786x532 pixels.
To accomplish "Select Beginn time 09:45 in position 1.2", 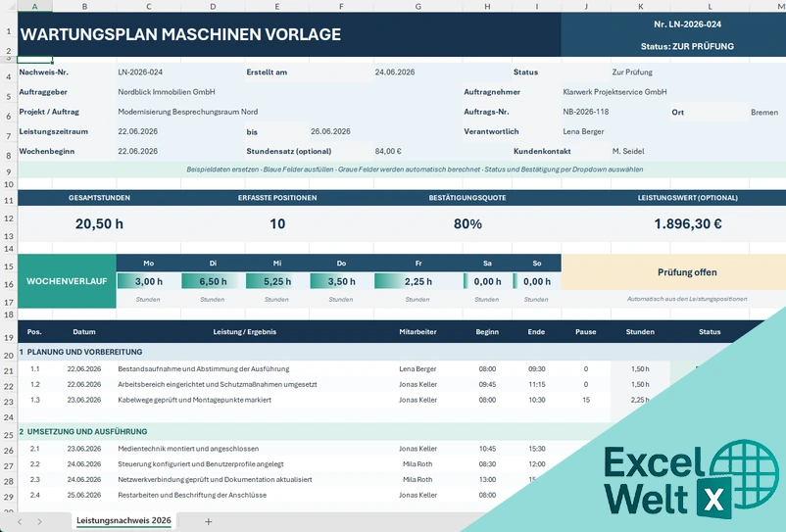I will click(x=487, y=385).
